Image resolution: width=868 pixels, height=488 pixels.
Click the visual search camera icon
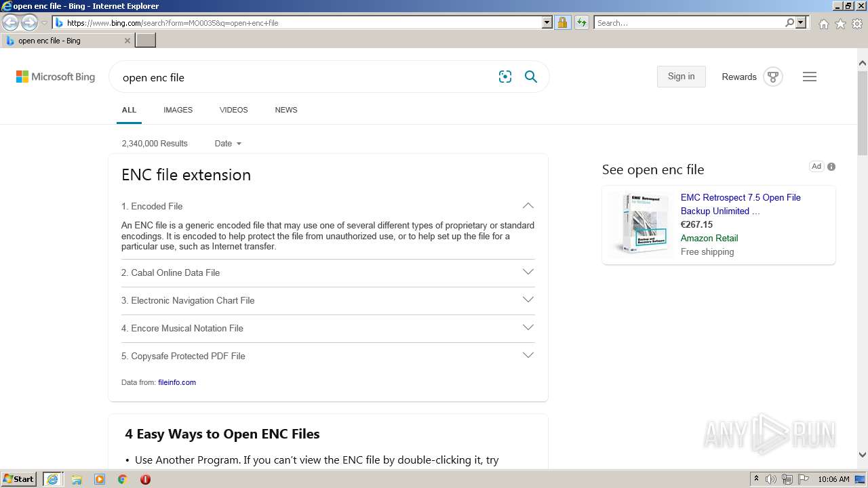tap(505, 77)
